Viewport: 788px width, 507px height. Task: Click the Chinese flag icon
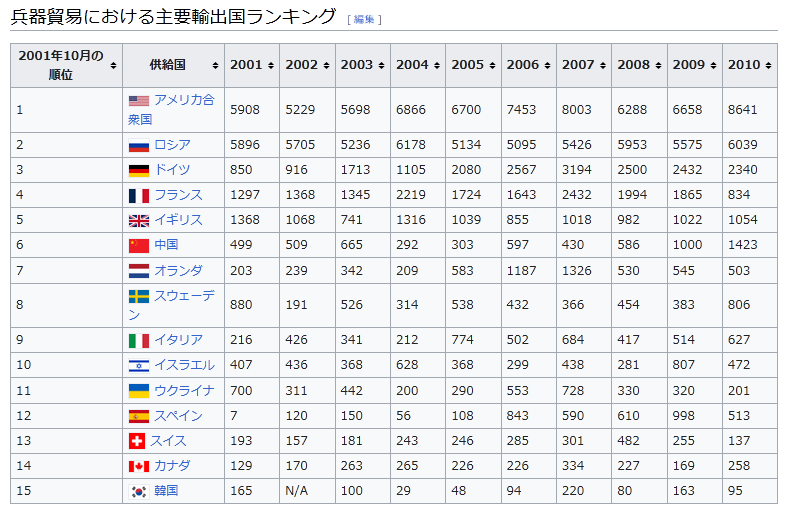[138, 245]
